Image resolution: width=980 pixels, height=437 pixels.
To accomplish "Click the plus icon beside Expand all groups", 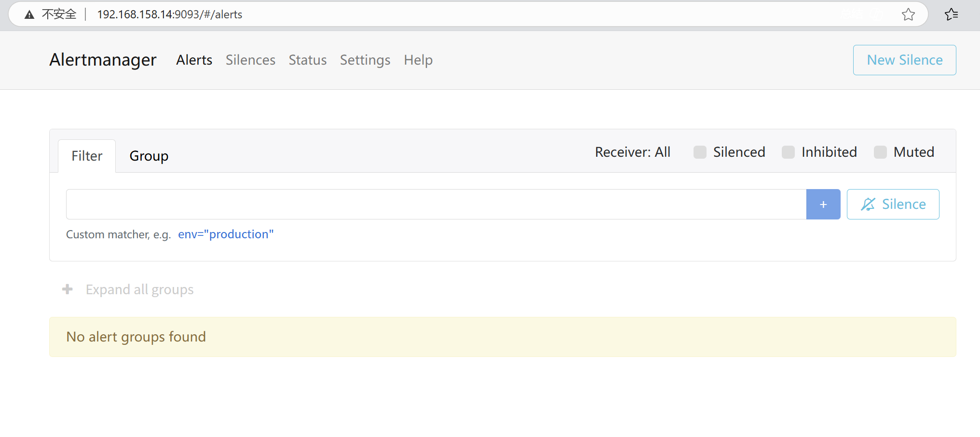I will click(x=68, y=289).
